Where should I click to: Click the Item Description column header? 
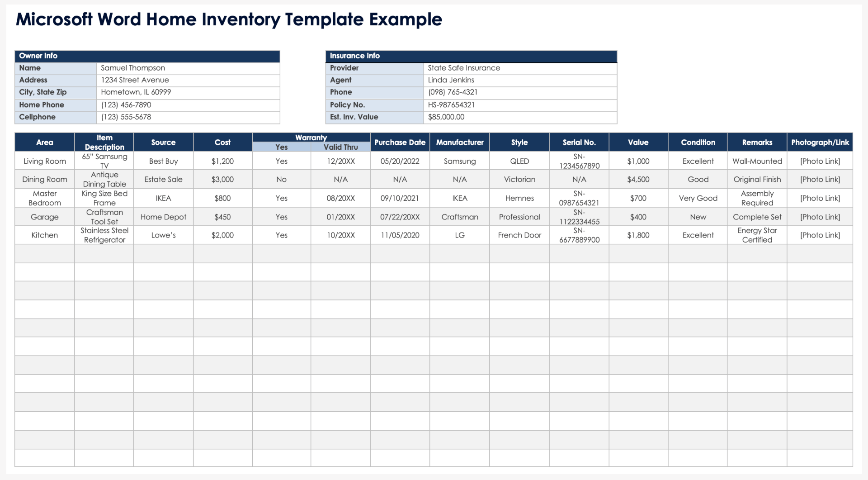[104, 142]
